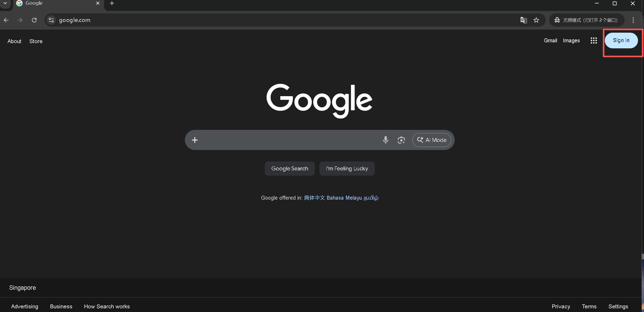Image resolution: width=644 pixels, height=312 pixels.
Task: Switch to AI Mode search
Action: (432, 140)
